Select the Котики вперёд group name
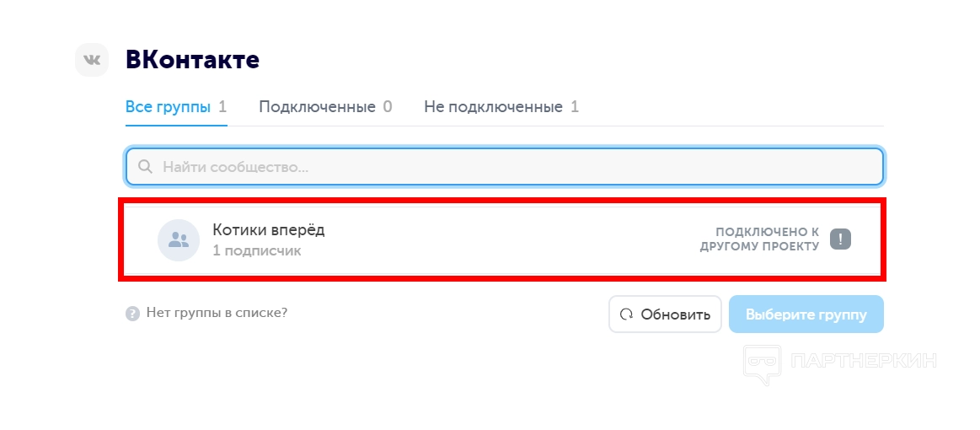This screenshot has height=430, width=980. click(x=268, y=229)
